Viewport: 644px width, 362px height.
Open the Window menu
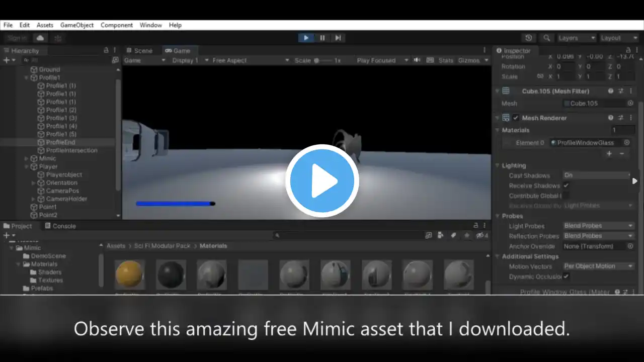click(x=151, y=25)
